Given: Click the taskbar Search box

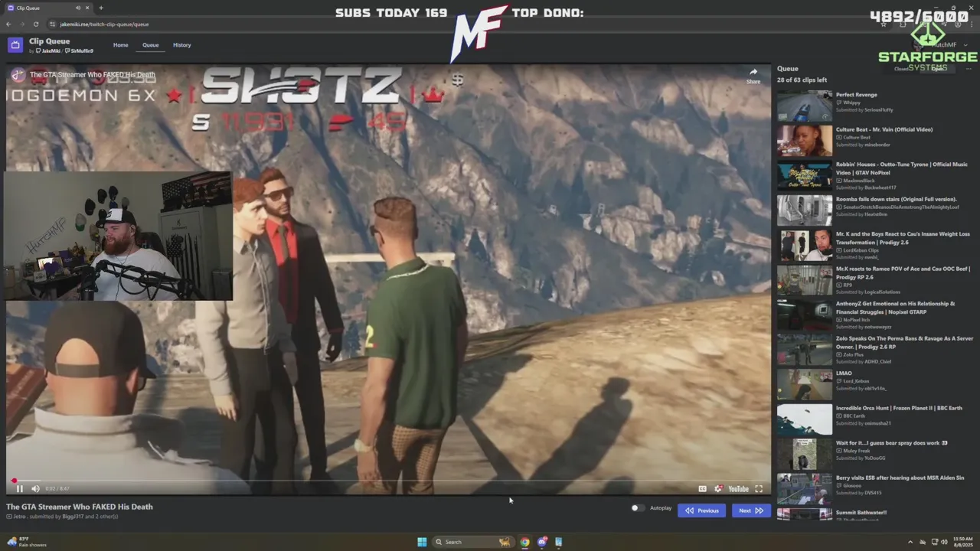Looking at the screenshot, I should click(x=472, y=542).
